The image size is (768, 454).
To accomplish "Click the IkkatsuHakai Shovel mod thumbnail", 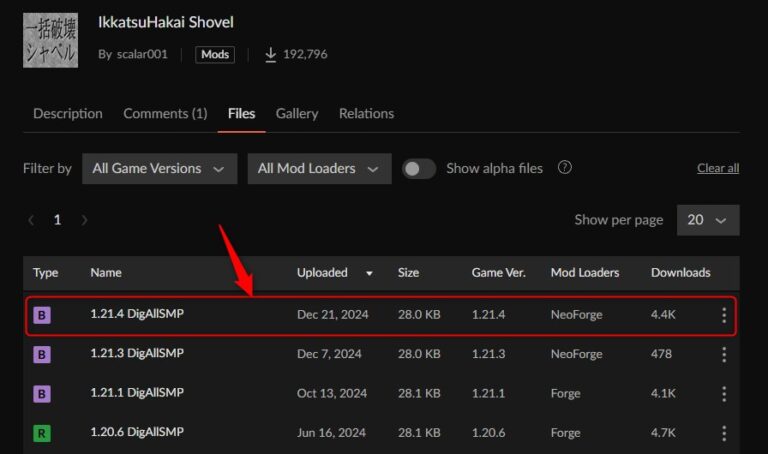I will tap(50, 40).
